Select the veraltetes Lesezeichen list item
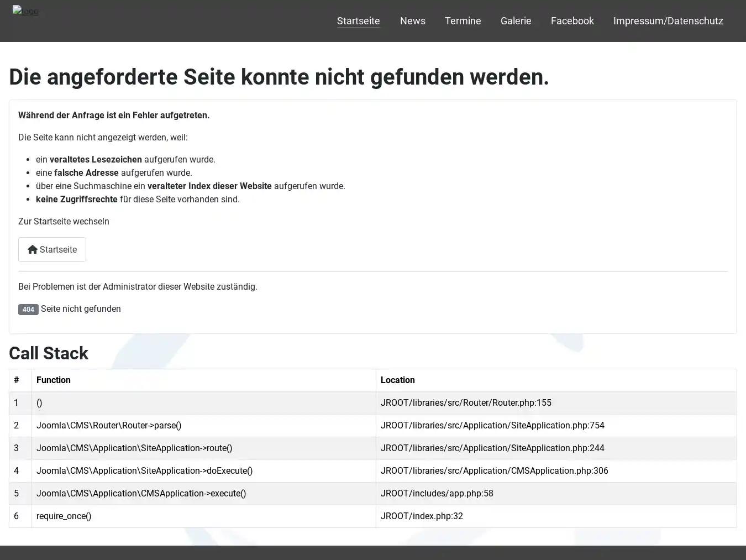The image size is (746, 560). pos(126,159)
